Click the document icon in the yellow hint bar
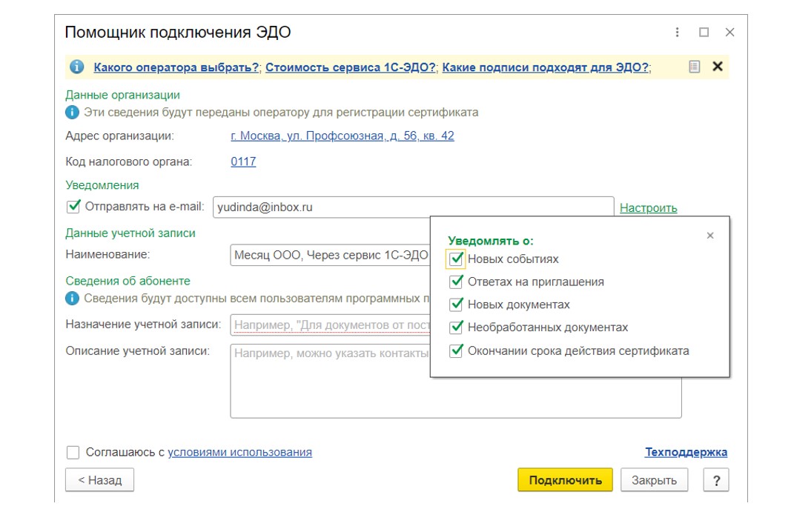 tap(694, 67)
